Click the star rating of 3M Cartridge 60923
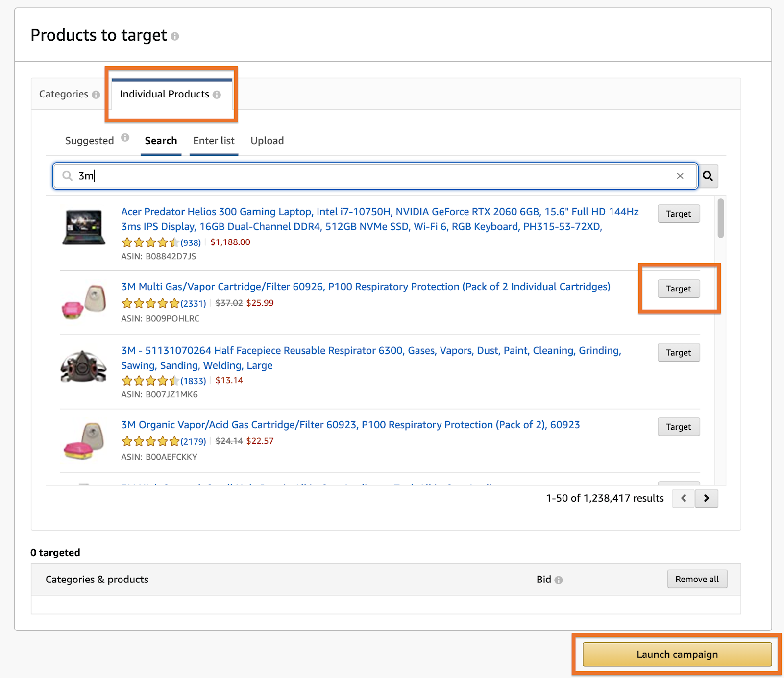784x678 pixels. point(150,441)
